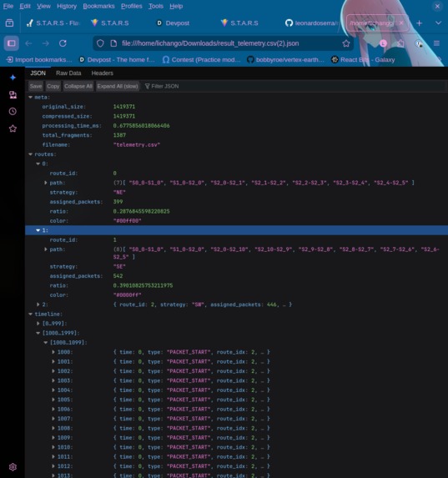Expand route 2 node

click(x=38, y=304)
